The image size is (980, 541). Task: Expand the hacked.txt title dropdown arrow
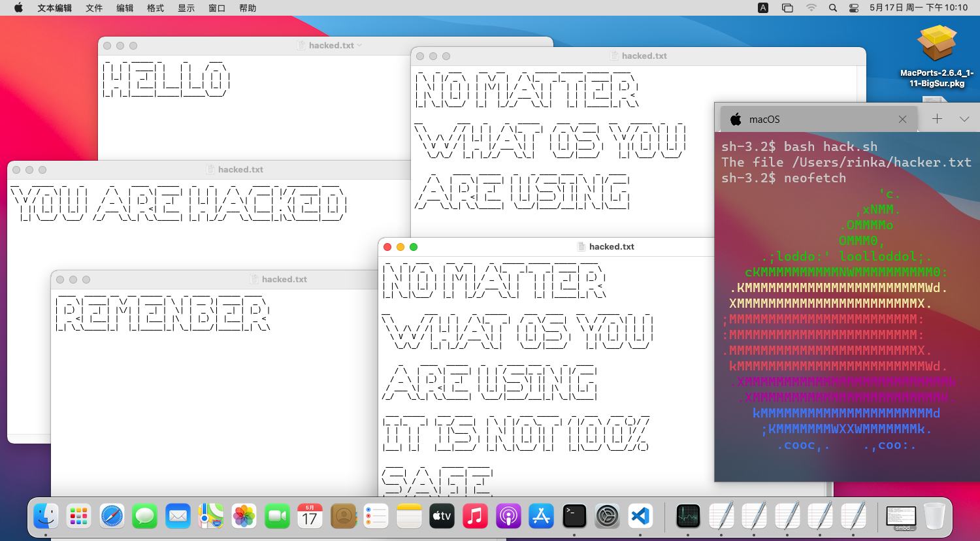pos(359,45)
